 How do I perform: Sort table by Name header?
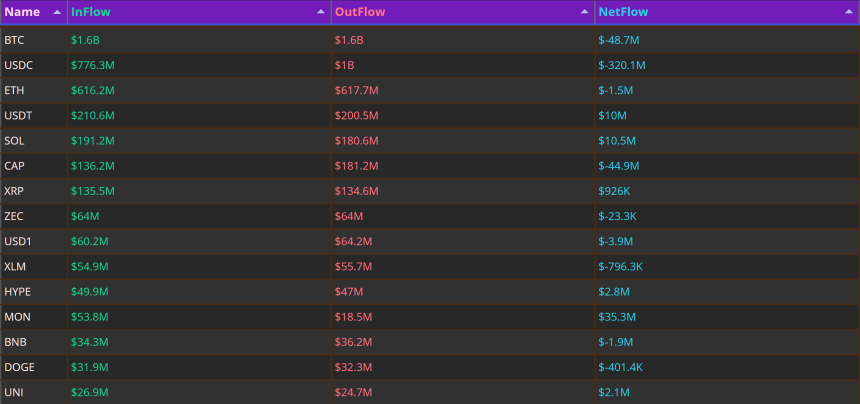click(x=22, y=12)
